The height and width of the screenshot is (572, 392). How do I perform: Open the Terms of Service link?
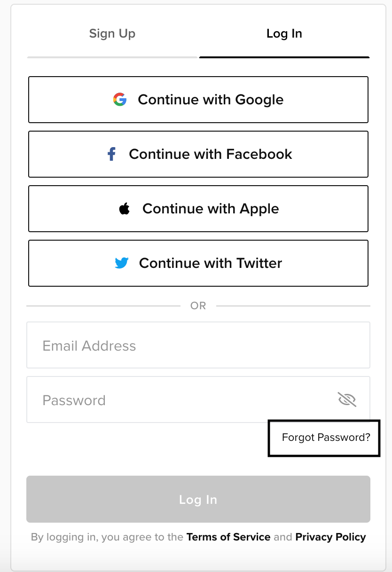[x=228, y=537]
